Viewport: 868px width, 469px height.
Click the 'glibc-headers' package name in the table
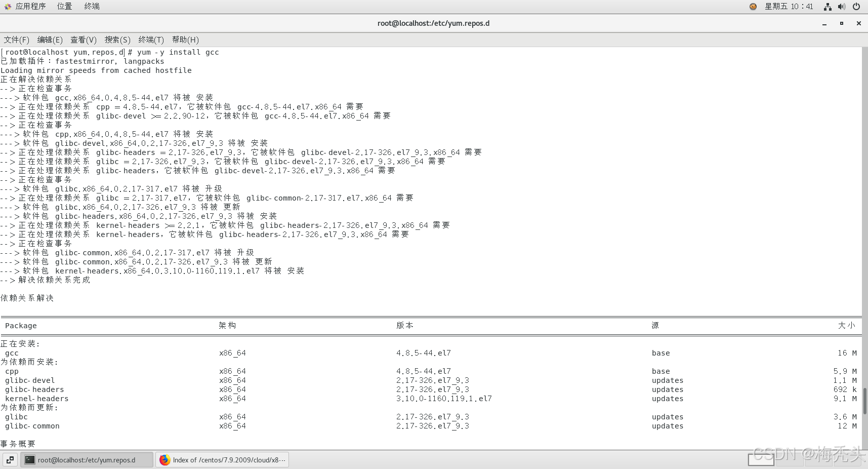pos(34,389)
